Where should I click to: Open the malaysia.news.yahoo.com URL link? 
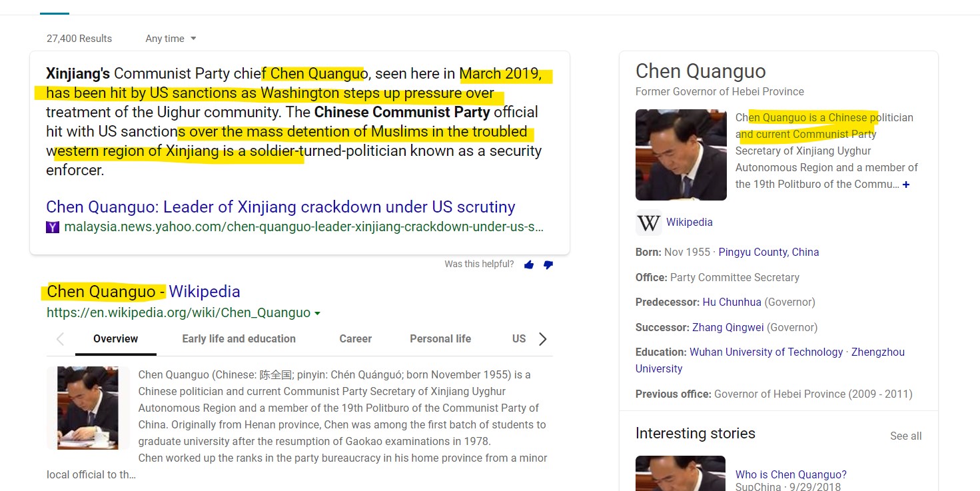[304, 227]
